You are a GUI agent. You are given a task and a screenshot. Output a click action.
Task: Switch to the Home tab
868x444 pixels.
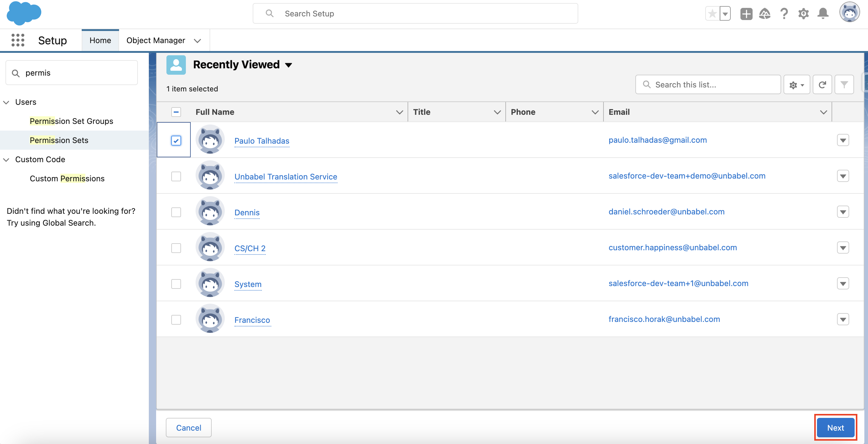(x=100, y=40)
